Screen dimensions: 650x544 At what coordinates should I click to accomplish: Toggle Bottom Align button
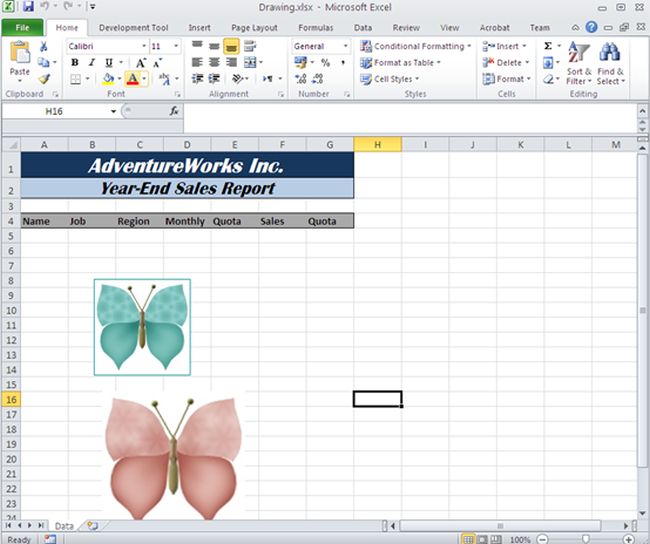pyautogui.click(x=231, y=46)
